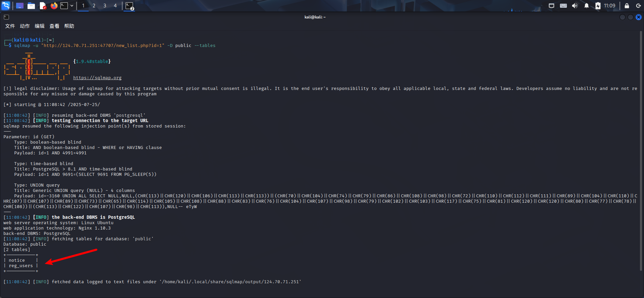
Task: Switch to workspace 3
Action: click(x=105, y=6)
